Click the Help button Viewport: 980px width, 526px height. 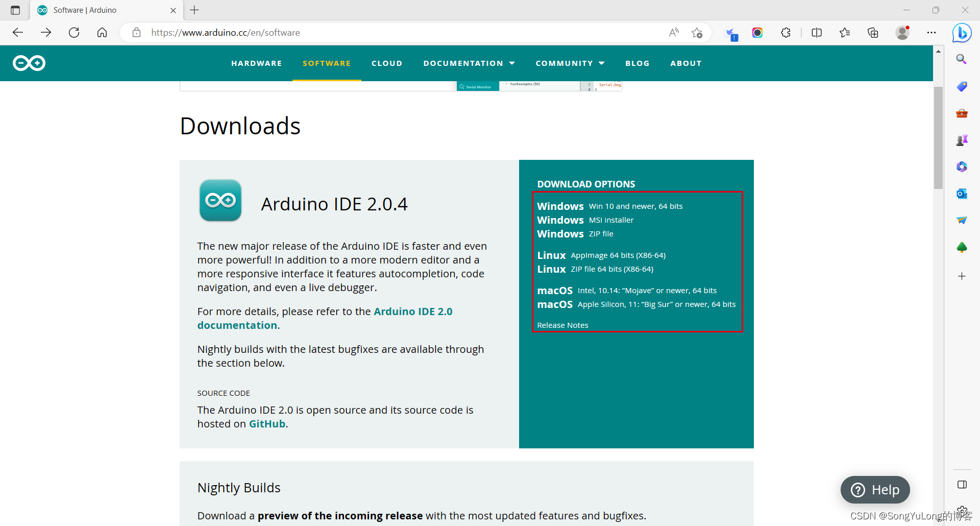coord(875,490)
